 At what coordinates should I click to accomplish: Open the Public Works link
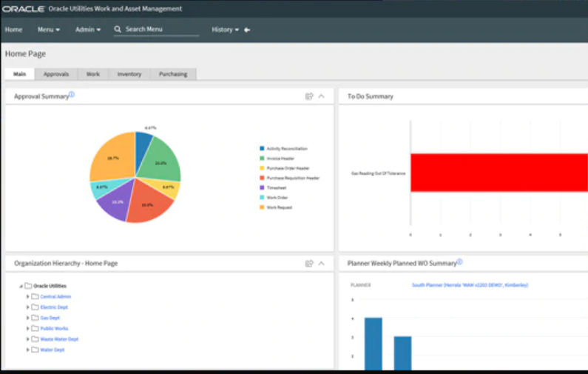pos(55,329)
